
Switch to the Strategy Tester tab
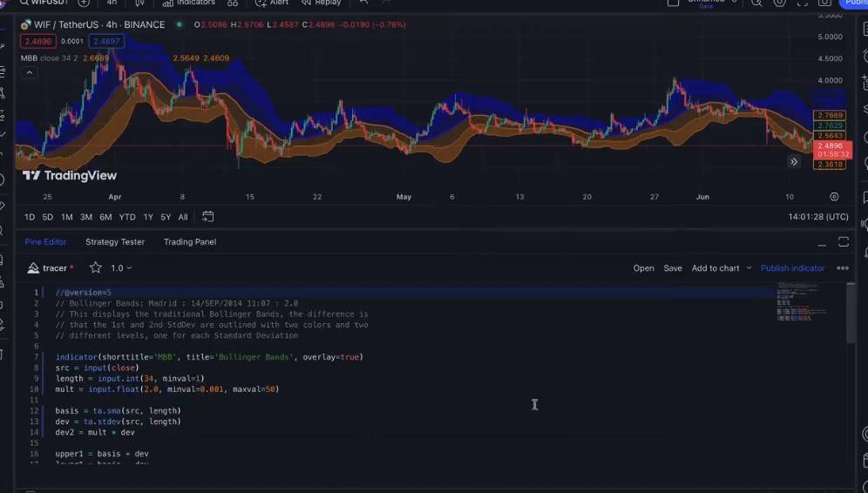(115, 242)
